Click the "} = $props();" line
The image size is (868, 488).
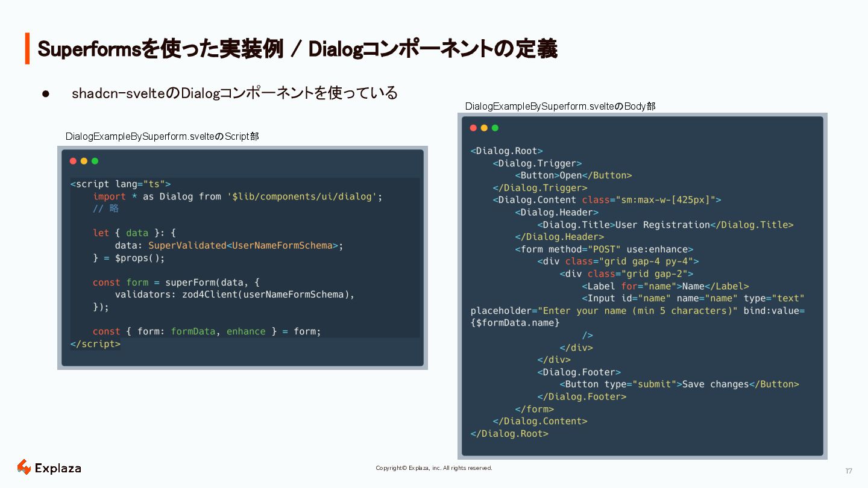pyautogui.click(x=128, y=258)
